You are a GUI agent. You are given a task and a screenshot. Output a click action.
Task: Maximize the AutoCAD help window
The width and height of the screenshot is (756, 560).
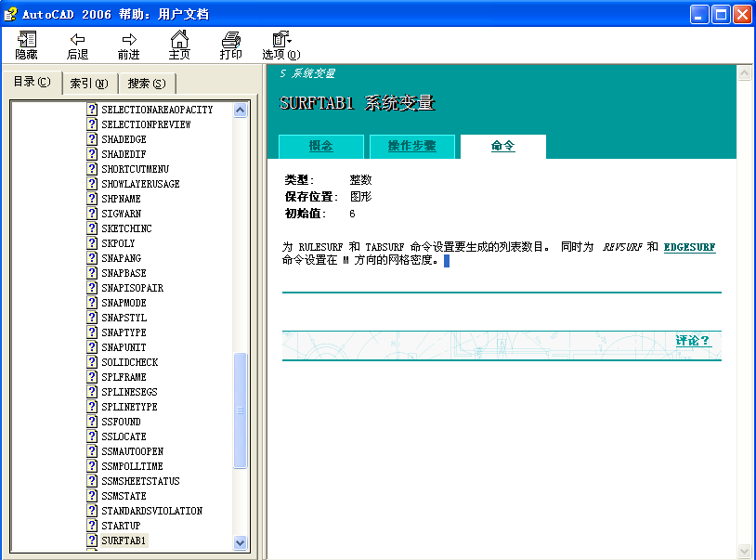coord(721,15)
